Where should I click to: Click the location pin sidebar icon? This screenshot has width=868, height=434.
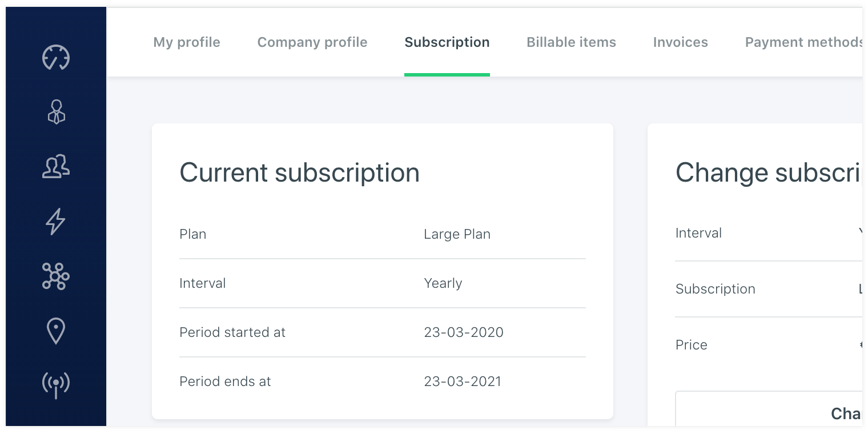click(56, 331)
